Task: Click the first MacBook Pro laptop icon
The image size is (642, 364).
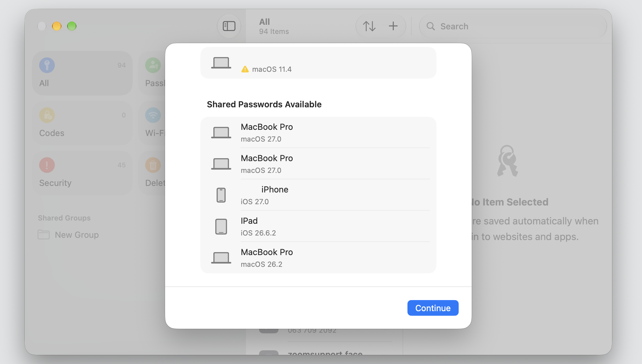Action: point(221,132)
